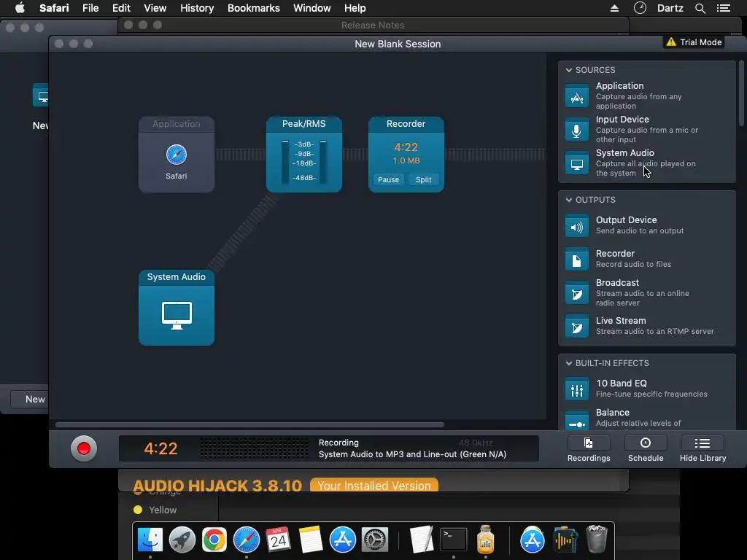Collapse the OUTPUTS section
Image resolution: width=747 pixels, height=560 pixels.
tap(569, 200)
